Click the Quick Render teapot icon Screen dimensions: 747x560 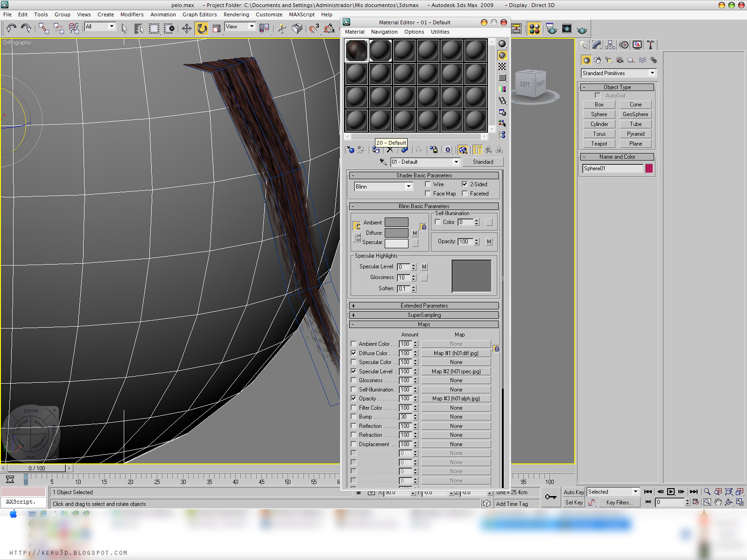click(582, 30)
